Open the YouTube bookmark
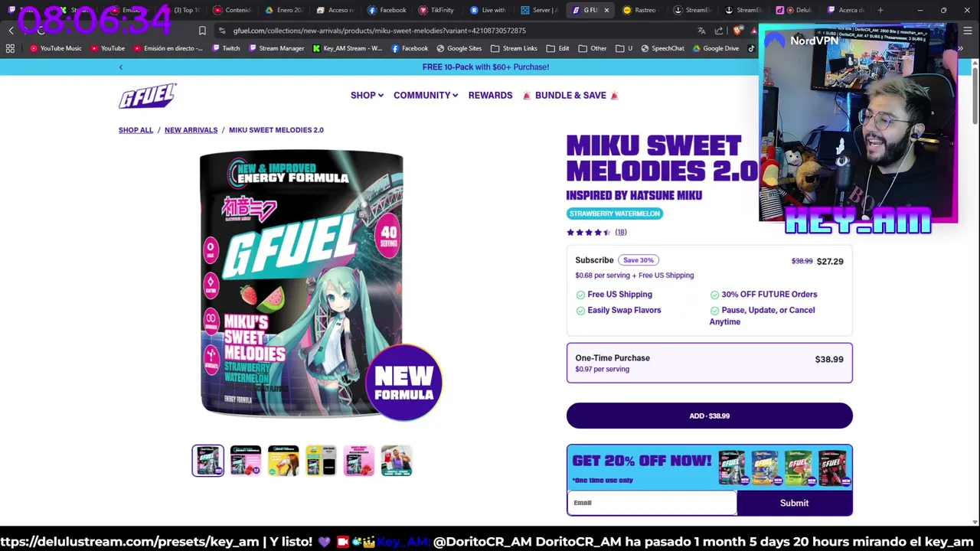980x551 pixels. (x=108, y=48)
